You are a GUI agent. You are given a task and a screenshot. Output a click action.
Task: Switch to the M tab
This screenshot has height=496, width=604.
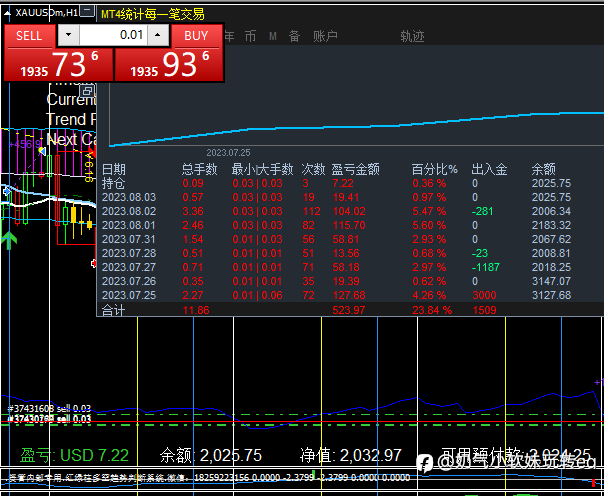coord(273,37)
